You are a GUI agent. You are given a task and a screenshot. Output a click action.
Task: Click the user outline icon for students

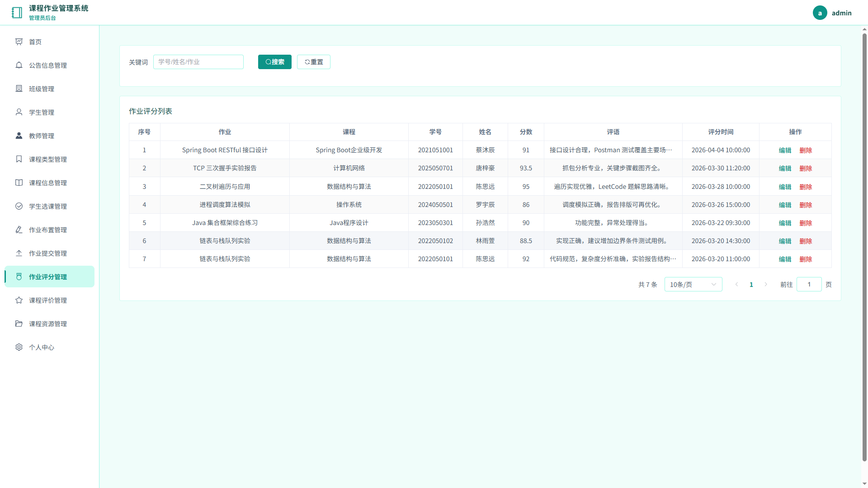(x=19, y=112)
